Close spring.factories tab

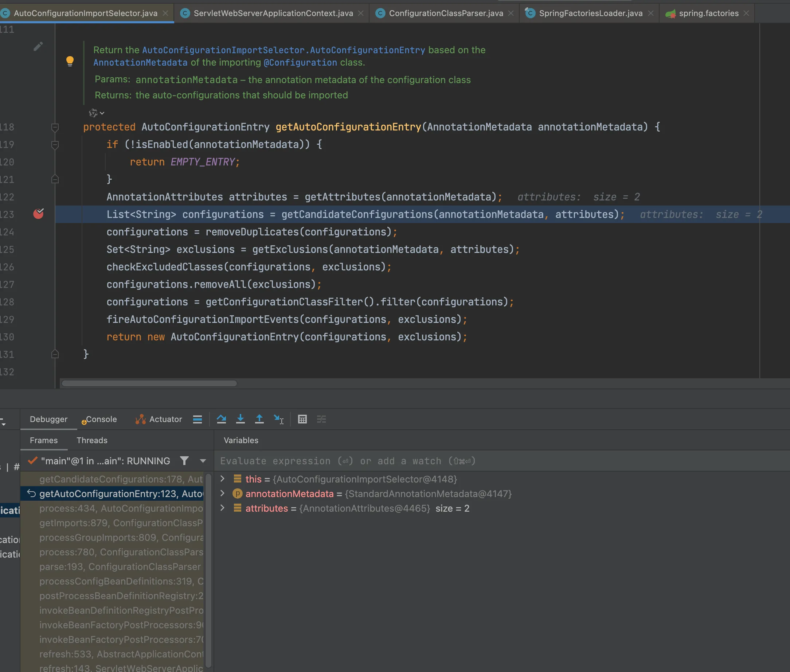coord(746,13)
